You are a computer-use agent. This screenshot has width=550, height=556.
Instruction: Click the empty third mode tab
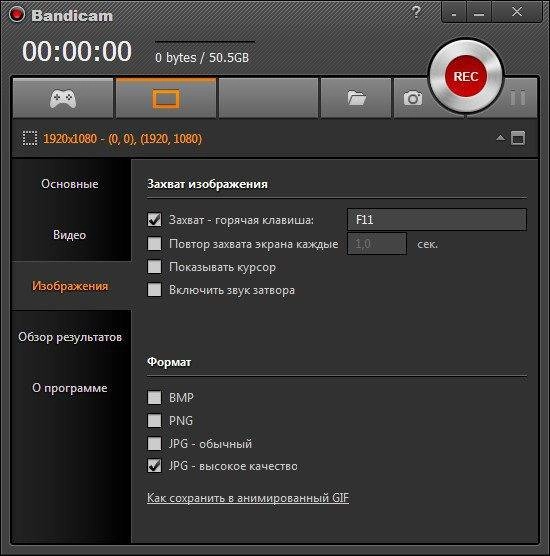[x=268, y=98]
